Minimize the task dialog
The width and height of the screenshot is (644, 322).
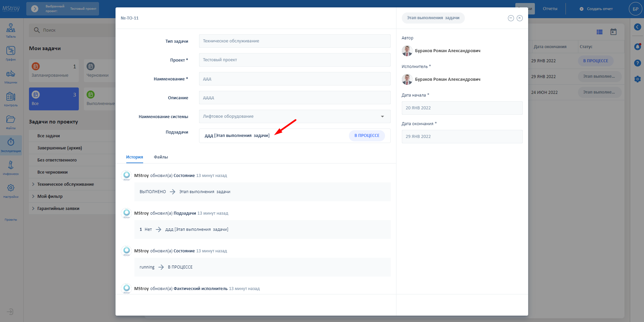pos(511,18)
